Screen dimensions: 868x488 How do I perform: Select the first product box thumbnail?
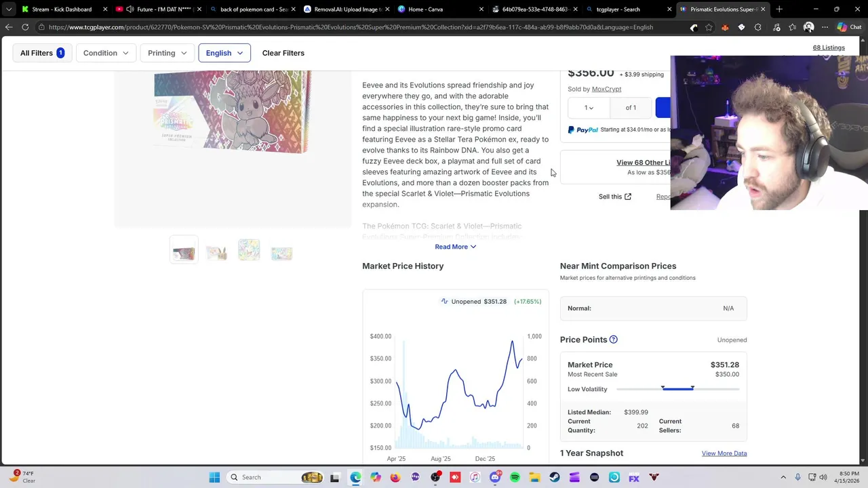tap(184, 251)
